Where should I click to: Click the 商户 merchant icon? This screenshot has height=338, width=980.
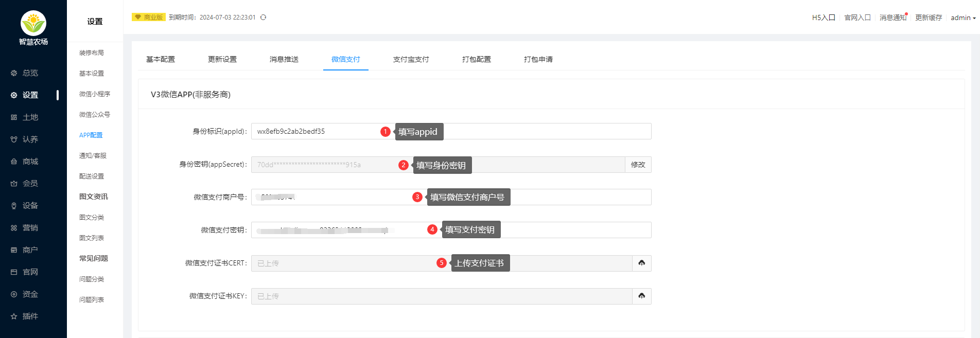coord(14,250)
